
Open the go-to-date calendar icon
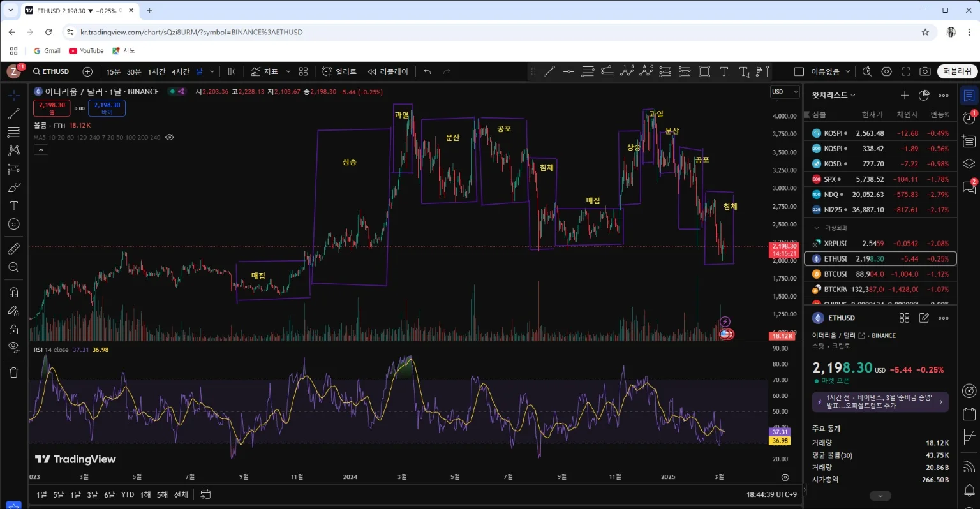(205, 494)
